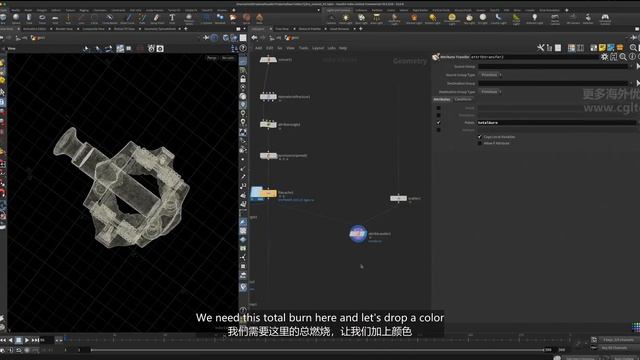Click Destination Group selection arrow
Image resolution: width=640 pixels, height=360 pixels.
[x=638, y=83]
